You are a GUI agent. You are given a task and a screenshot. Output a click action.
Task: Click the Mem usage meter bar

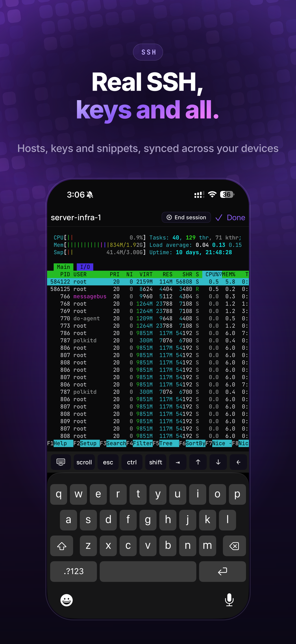point(100,245)
